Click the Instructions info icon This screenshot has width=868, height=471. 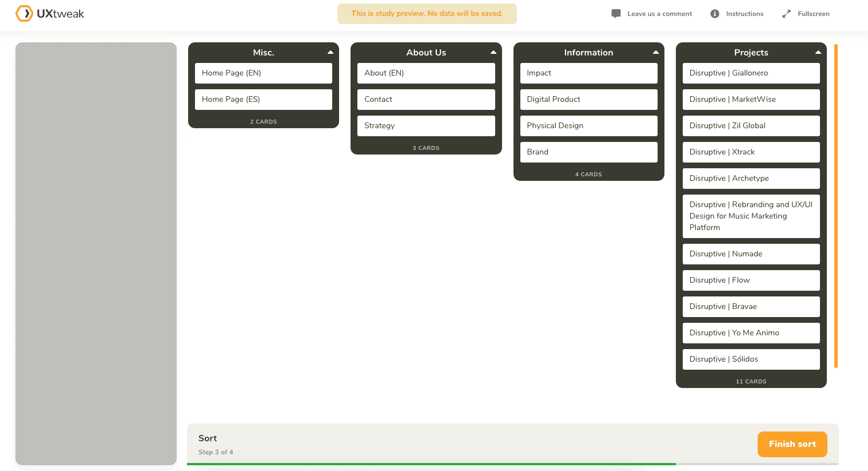[x=714, y=13]
